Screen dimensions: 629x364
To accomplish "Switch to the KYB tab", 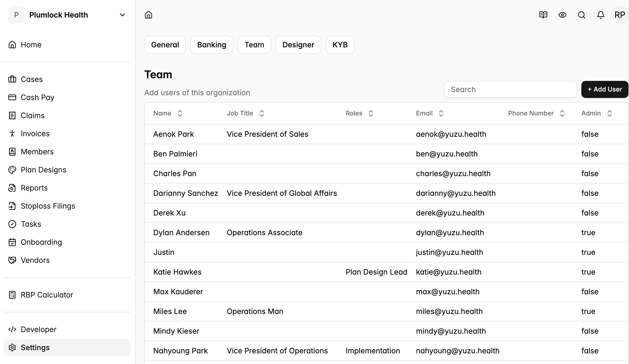I will pyautogui.click(x=340, y=45).
